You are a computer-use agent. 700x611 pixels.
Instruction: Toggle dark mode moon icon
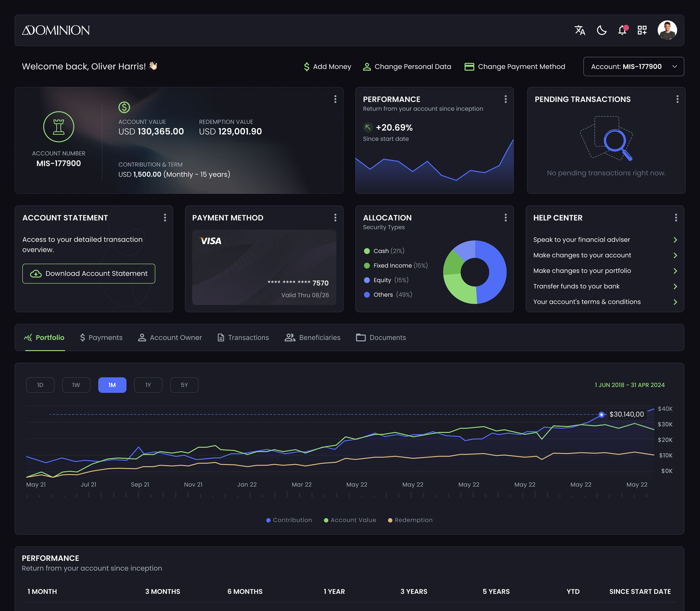pyautogui.click(x=602, y=30)
